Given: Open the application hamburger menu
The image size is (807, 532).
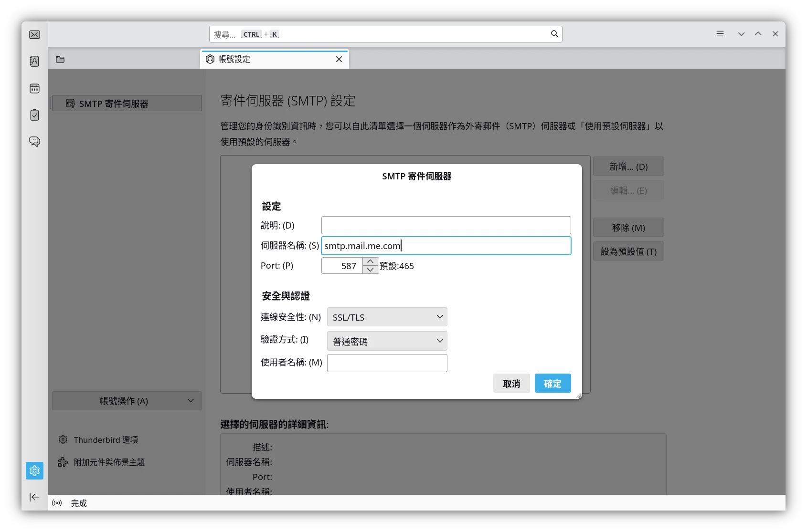Looking at the screenshot, I should pos(719,34).
